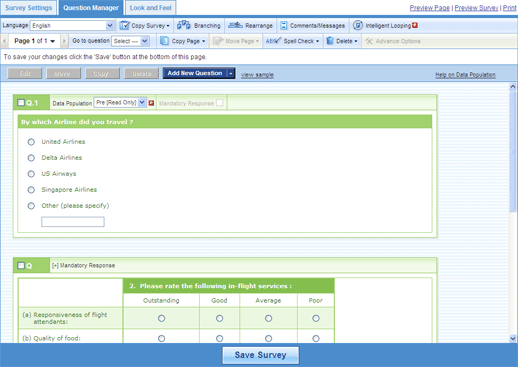Click the Rearrange icon
This screenshot has width=518, height=367.
click(x=235, y=25)
